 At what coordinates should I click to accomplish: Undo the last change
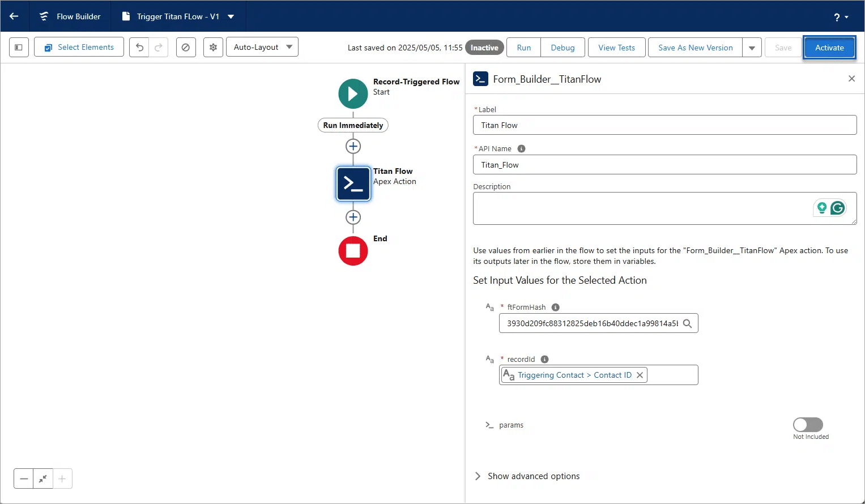point(139,47)
